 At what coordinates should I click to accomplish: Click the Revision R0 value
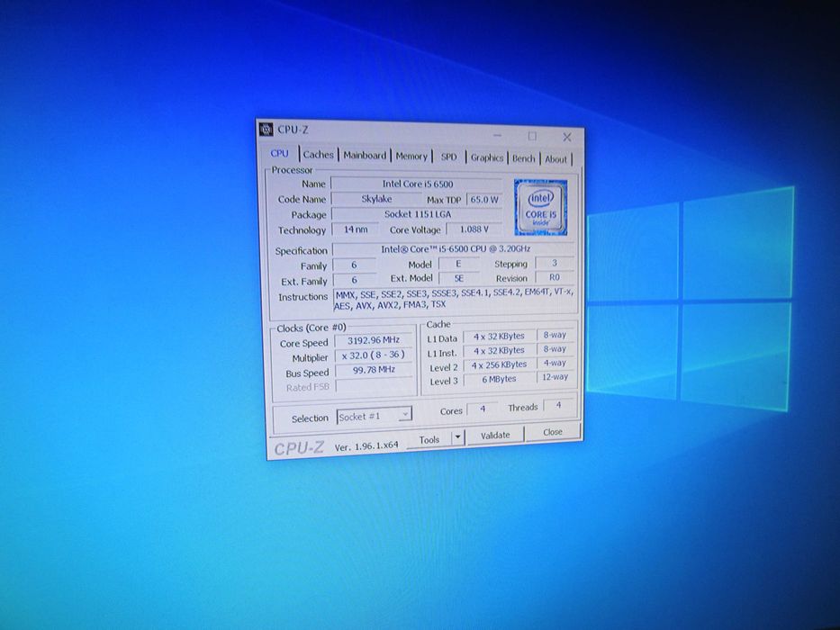click(555, 277)
